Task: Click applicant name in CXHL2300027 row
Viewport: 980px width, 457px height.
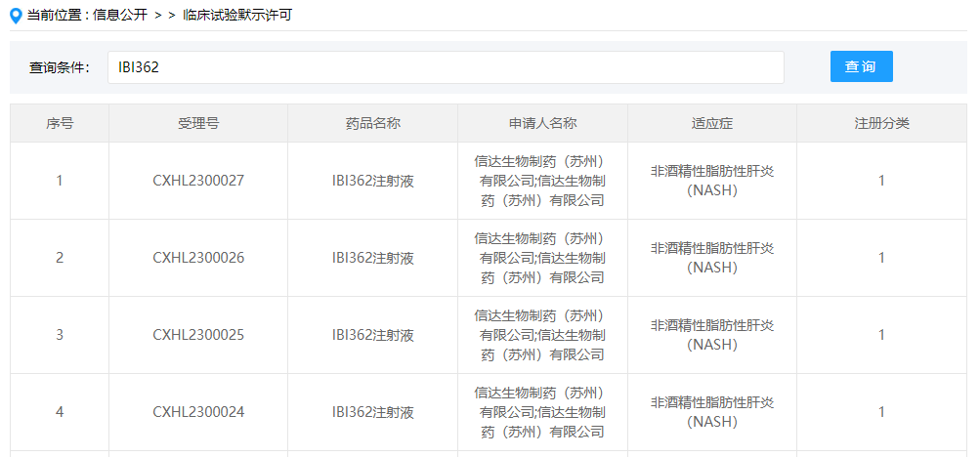Action: pyautogui.click(x=542, y=181)
